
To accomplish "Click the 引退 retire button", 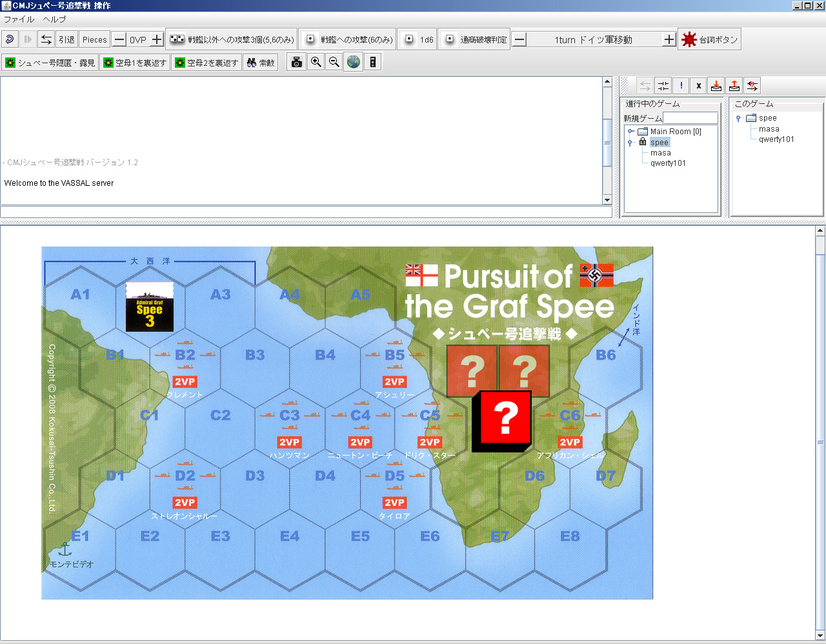I will point(66,39).
